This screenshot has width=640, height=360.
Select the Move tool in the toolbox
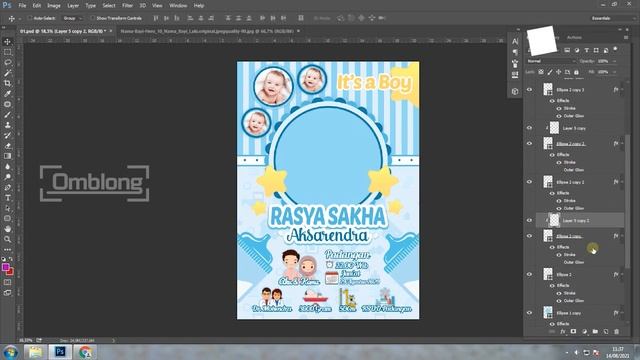[x=7, y=42]
